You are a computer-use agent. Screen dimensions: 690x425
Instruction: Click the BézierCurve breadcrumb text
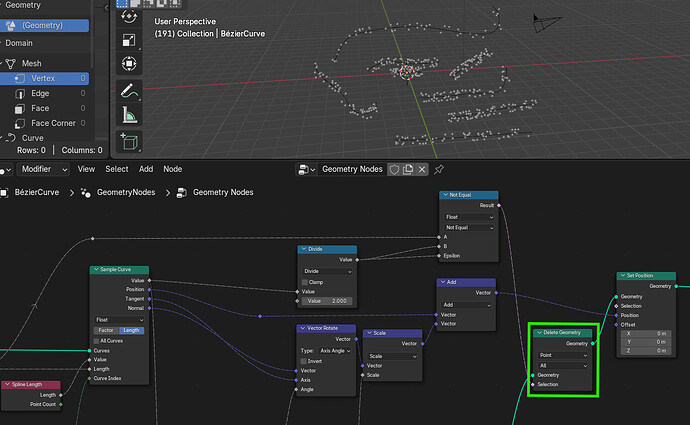click(x=37, y=192)
